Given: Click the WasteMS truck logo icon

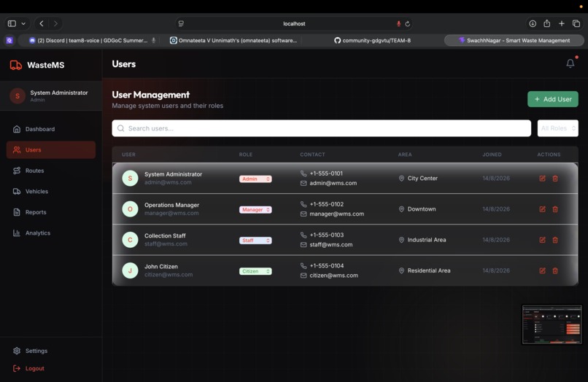Looking at the screenshot, I should [x=16, y=65].
